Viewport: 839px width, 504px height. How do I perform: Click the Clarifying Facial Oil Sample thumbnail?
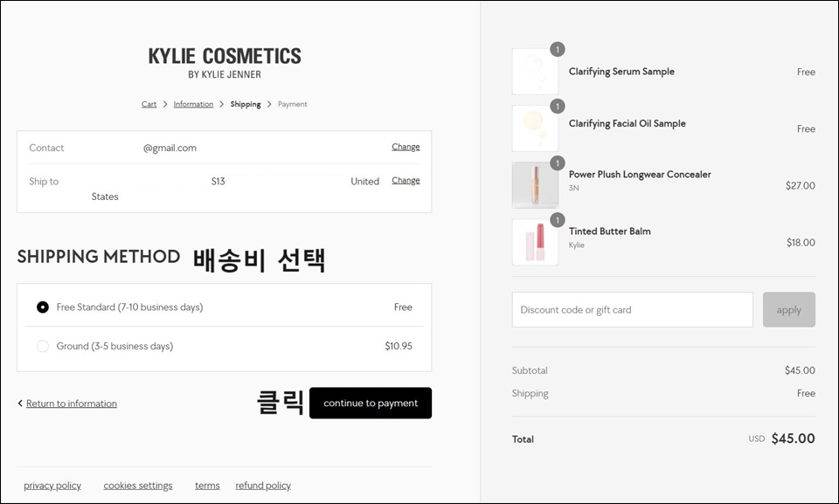point(535,128)
